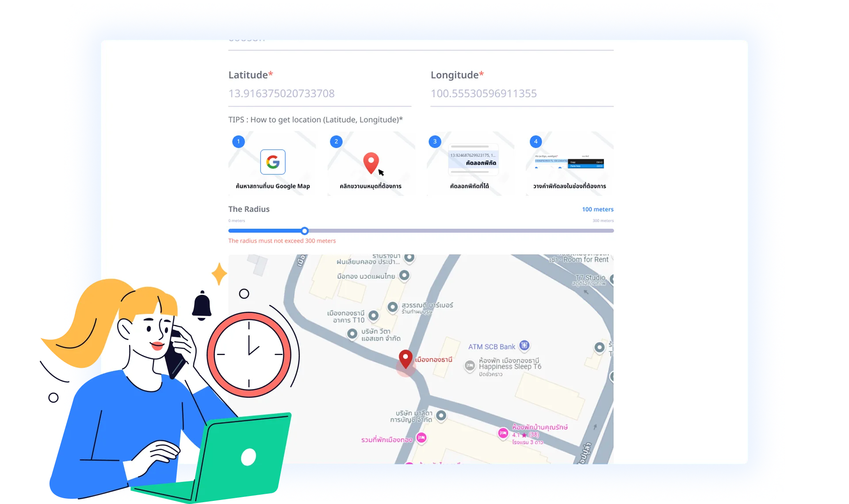Click the 'ATM SCB Bank' map label

click(492, 347)
